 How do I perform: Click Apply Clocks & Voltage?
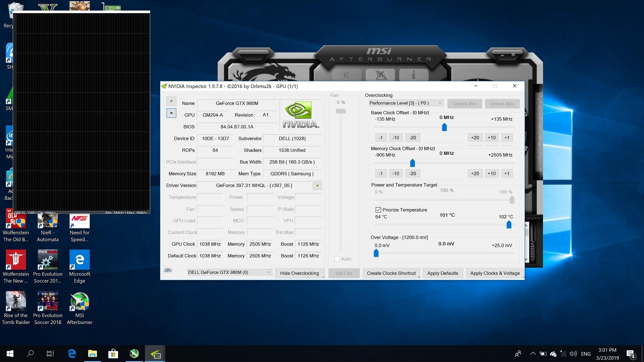point(495,273)
